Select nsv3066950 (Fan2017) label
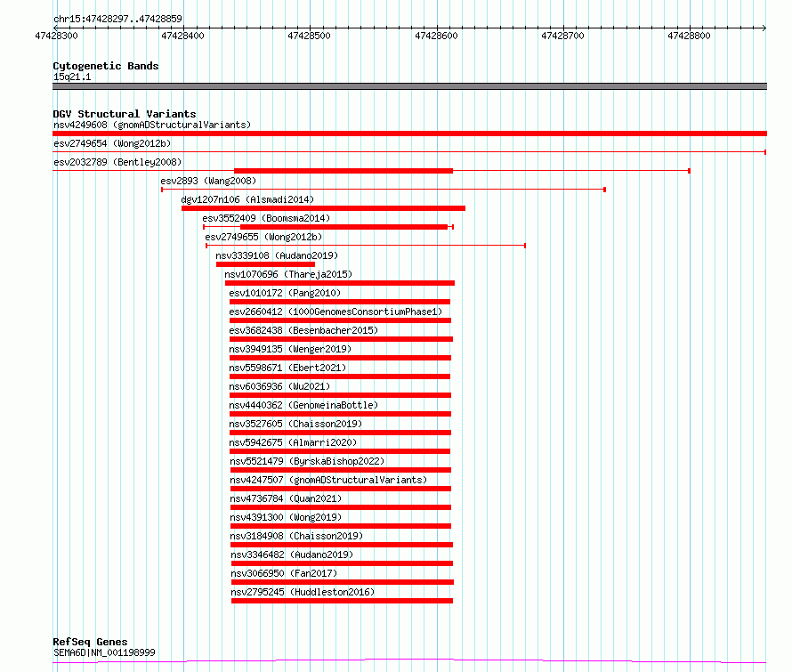Screen dimensions: 792x672 [x=284, y=573]
